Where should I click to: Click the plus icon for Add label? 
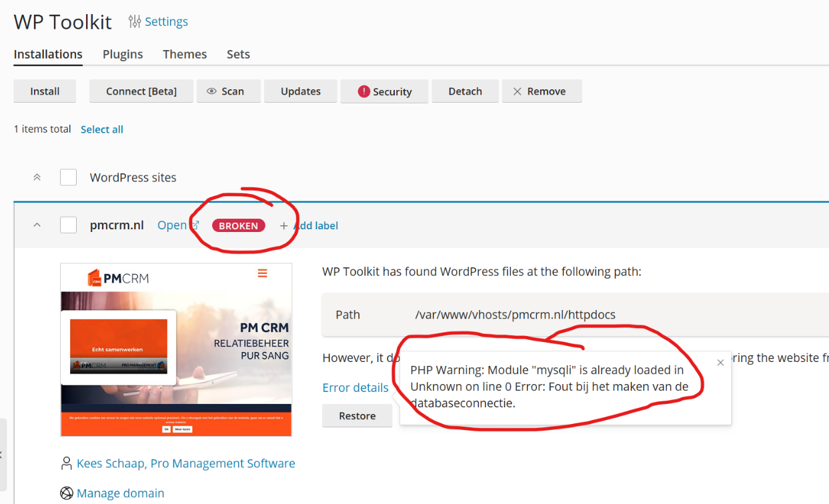coord(283,226)
